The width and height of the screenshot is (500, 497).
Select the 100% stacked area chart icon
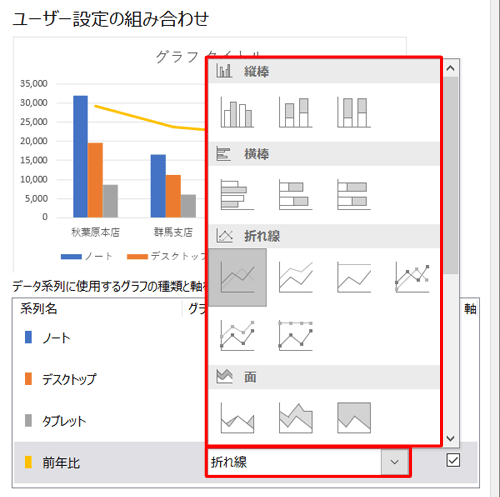(354, 418)
